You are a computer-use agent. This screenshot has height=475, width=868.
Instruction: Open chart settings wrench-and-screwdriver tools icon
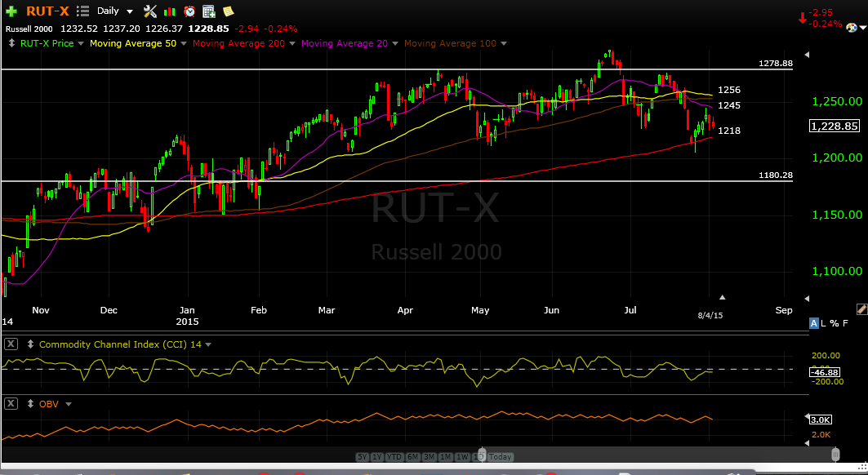(x=149, y=11)
